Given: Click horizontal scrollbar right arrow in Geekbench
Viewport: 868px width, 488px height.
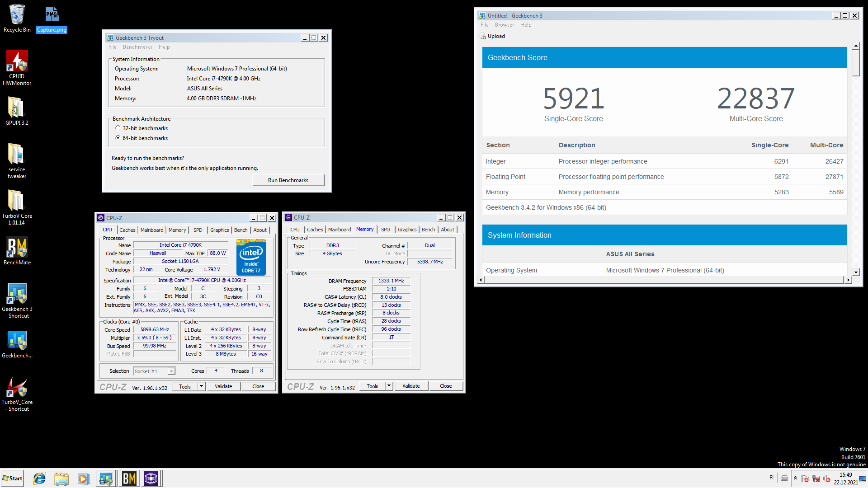Looking at the screenshot, I should click(x=848, y=280).
